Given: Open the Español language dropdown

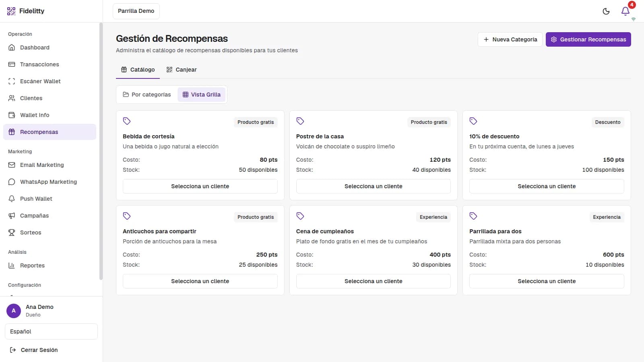Looking at the screenshot, I should [x=51, y=331].
